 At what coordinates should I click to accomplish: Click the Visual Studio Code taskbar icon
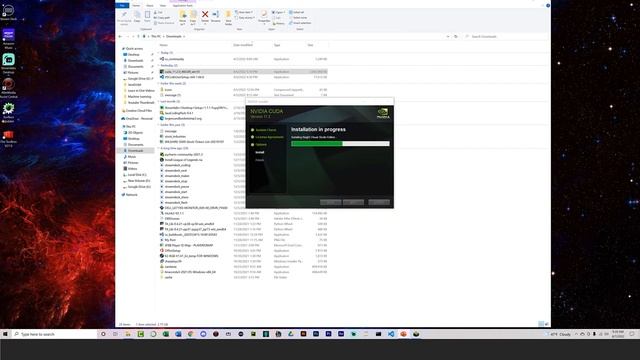pos(391,334)
